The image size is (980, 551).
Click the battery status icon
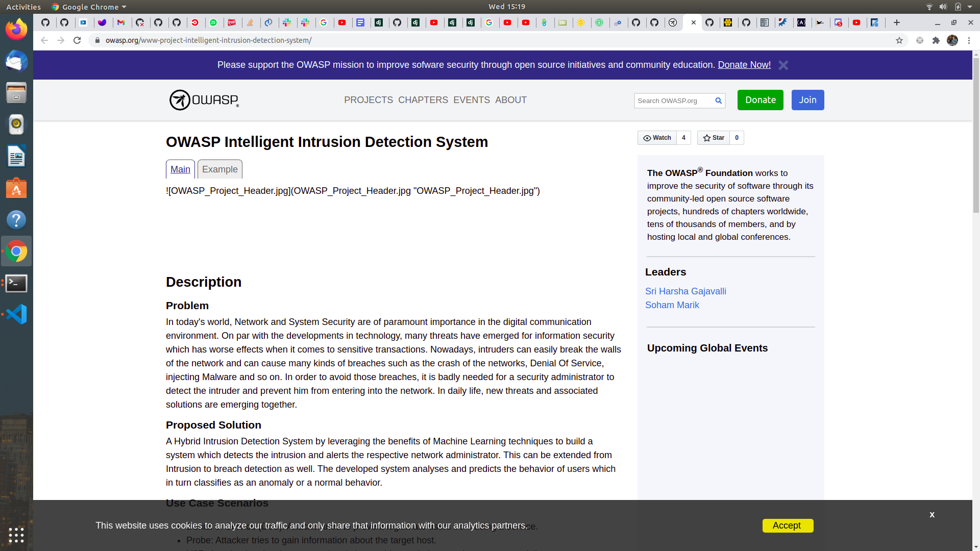click(958, 7)
